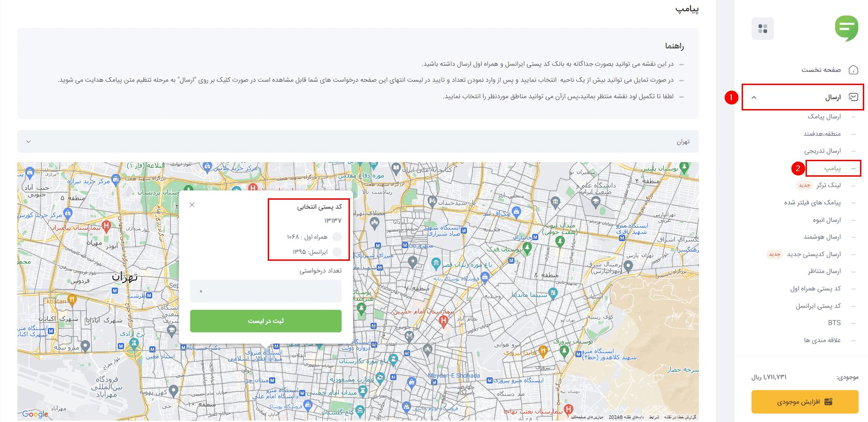Click the ارسال section send icon
The height and width of the screenshot is (422, 868).
pos(853,97)
